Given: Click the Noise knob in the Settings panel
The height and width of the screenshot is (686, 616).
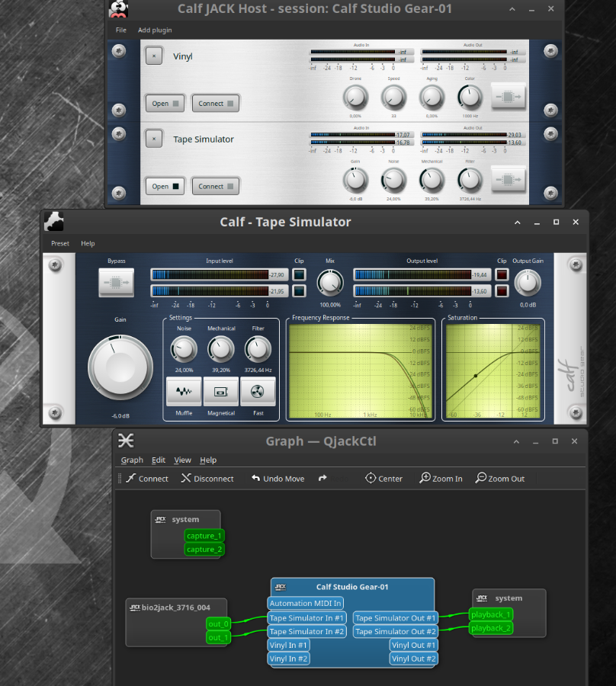Looking at the screenshot, I should tap(184, 349).
